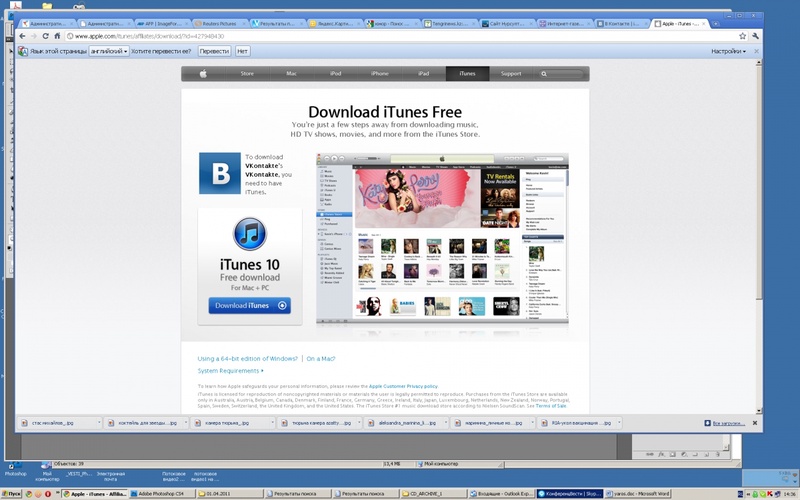
Task: Follow the 'On a Mac?' link
Action: [321, 358]
